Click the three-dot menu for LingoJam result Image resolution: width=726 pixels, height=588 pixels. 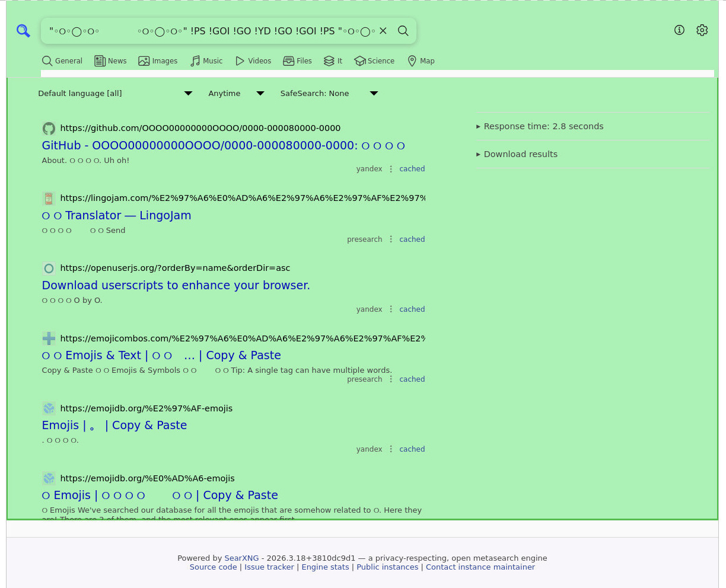click(x=391, y=239)
